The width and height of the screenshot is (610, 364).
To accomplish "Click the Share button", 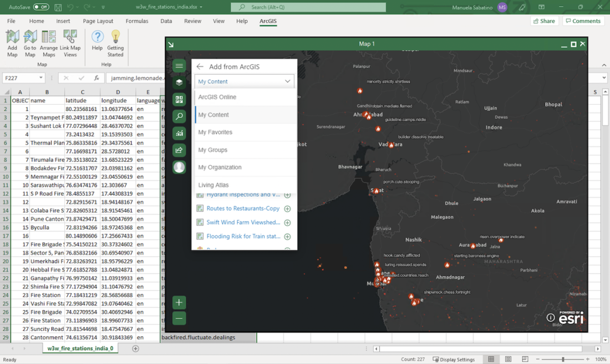I will (544, 21).
